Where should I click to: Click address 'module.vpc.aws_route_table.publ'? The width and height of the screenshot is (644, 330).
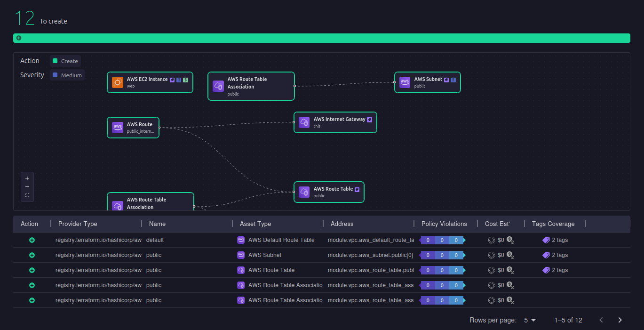[371, 270]
